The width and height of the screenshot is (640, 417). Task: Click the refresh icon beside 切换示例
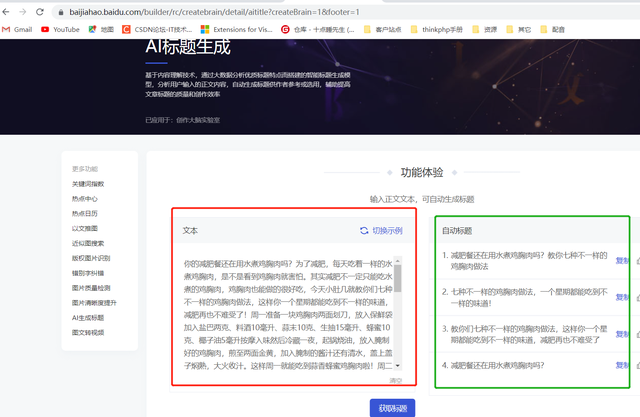point(364,231)
